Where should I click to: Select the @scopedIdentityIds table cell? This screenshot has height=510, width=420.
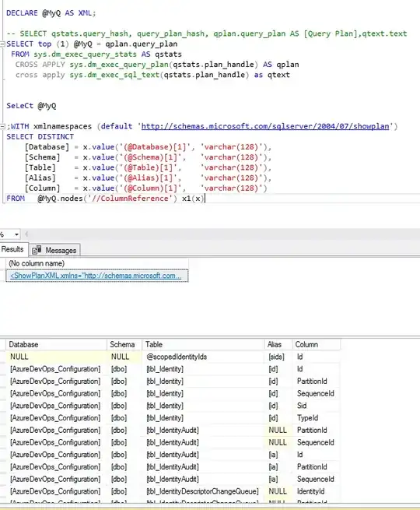coord(203,357)
